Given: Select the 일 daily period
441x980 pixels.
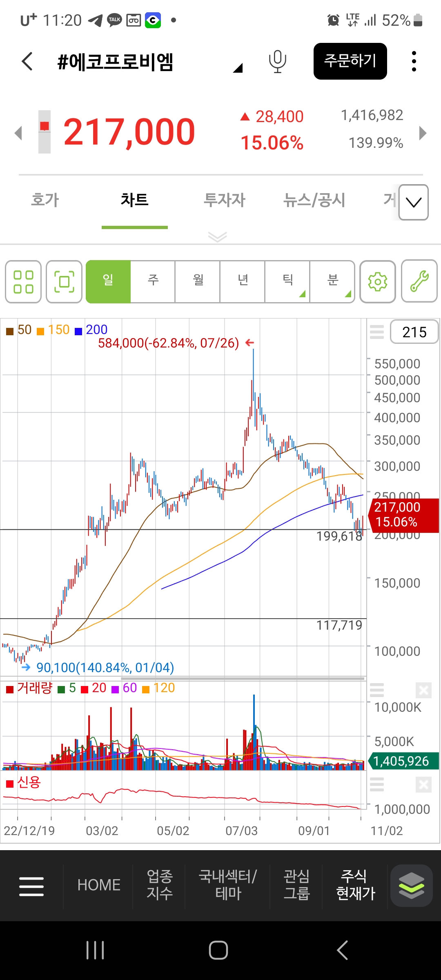Looking at the screenshot, I should coord(108,282).
